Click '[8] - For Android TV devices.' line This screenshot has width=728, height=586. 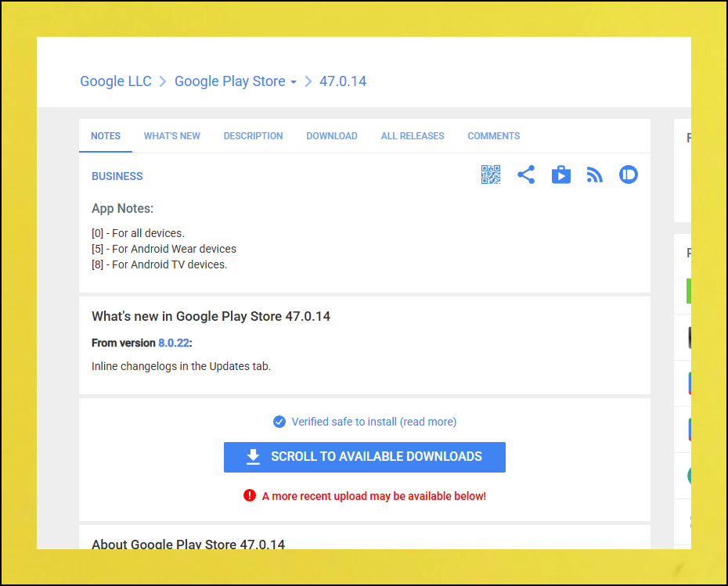159,264
